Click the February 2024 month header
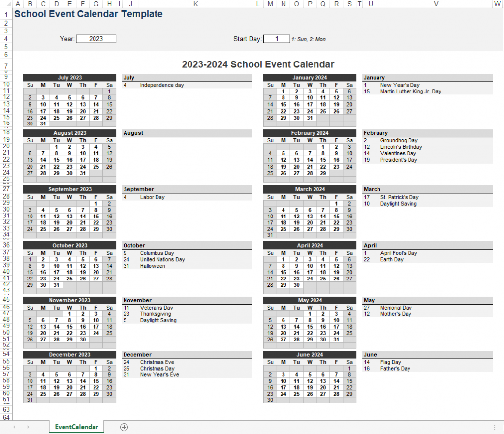 (x=309, y=133)
